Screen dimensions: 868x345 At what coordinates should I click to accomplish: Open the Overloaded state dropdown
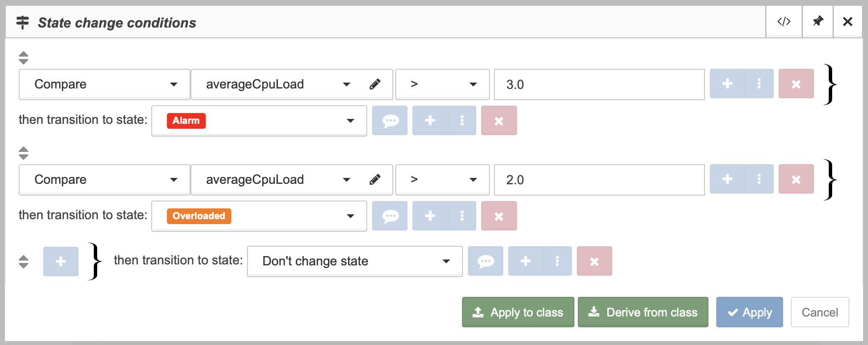259,216
